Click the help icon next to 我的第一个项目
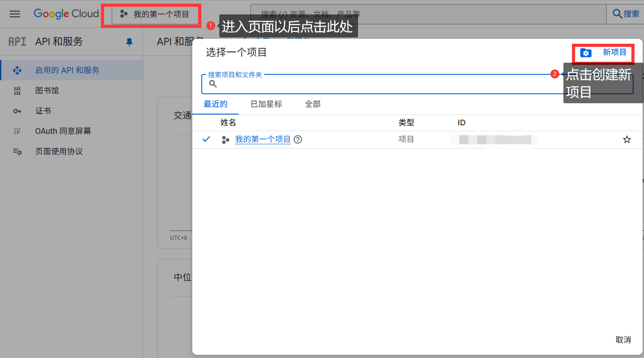This screenshot has height=358, width=644. 298,140
